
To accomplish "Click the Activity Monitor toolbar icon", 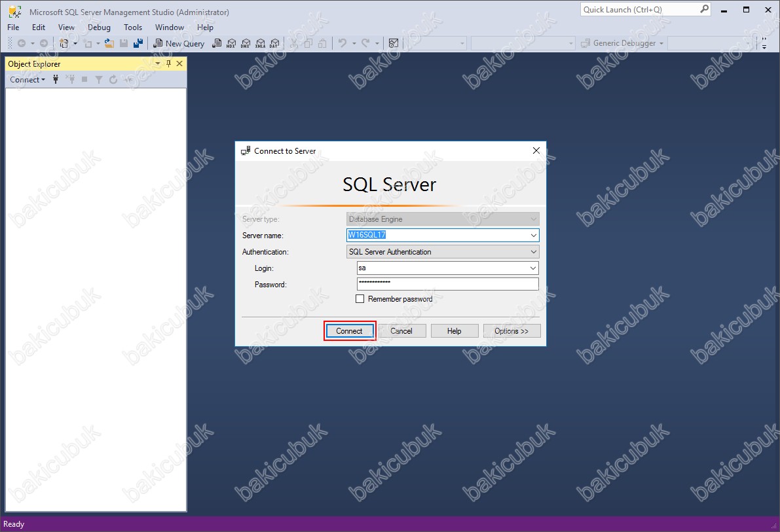I will tap(394, 43).
